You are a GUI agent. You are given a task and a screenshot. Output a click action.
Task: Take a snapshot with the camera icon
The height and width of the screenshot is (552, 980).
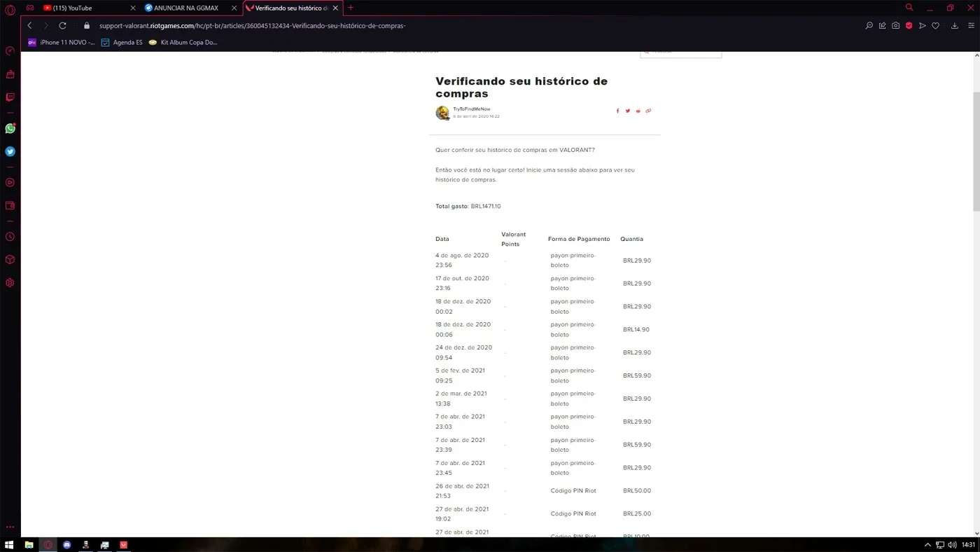(x=895, y=25)
